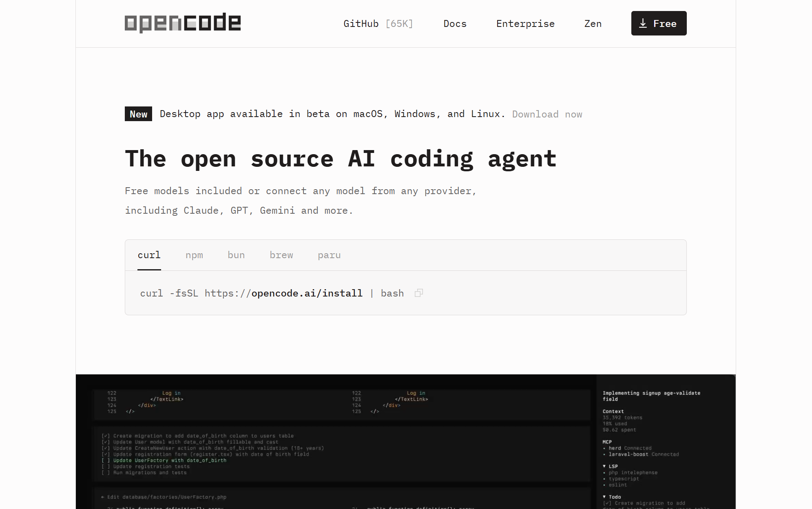Collapse the LSP section in the sidebar

(x=604, y=466)
